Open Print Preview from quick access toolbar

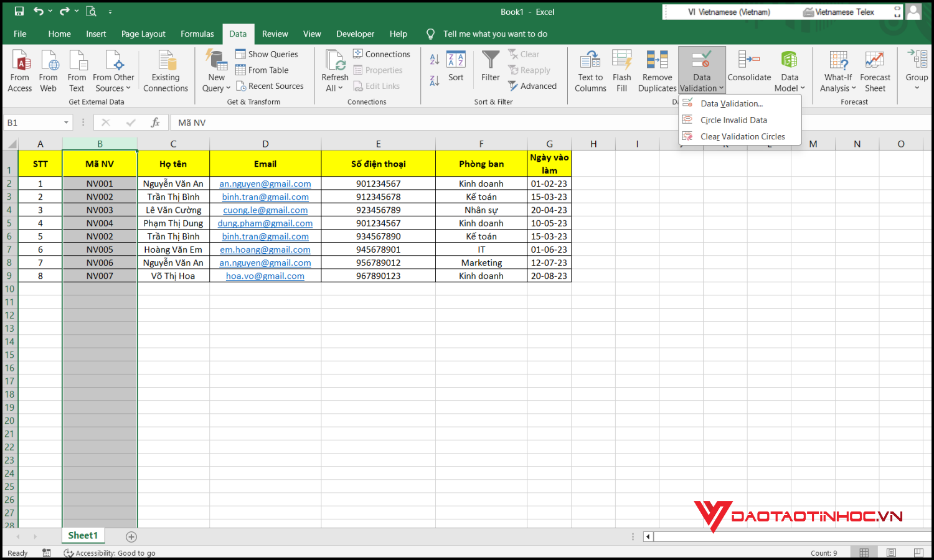(x=91, y=11)
